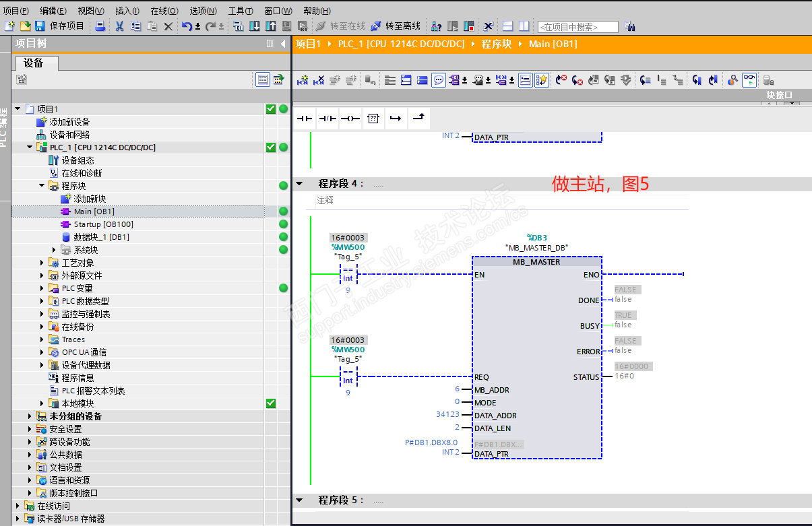This screenshot has height=526, width=812.
Task: Open the 在线(O) menu
Action: tap(164, 11)
